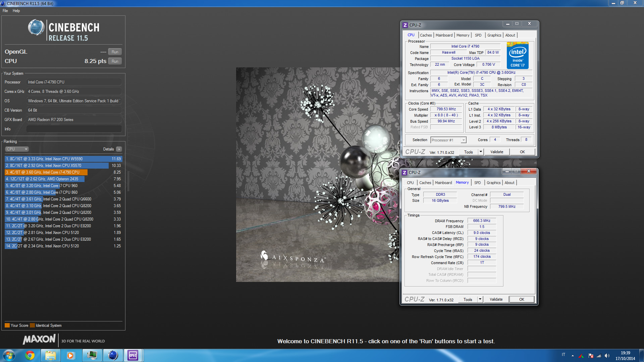The image size is (644, 362).
Task: Click the IT language indicator
Action: [x=563, y=355]
